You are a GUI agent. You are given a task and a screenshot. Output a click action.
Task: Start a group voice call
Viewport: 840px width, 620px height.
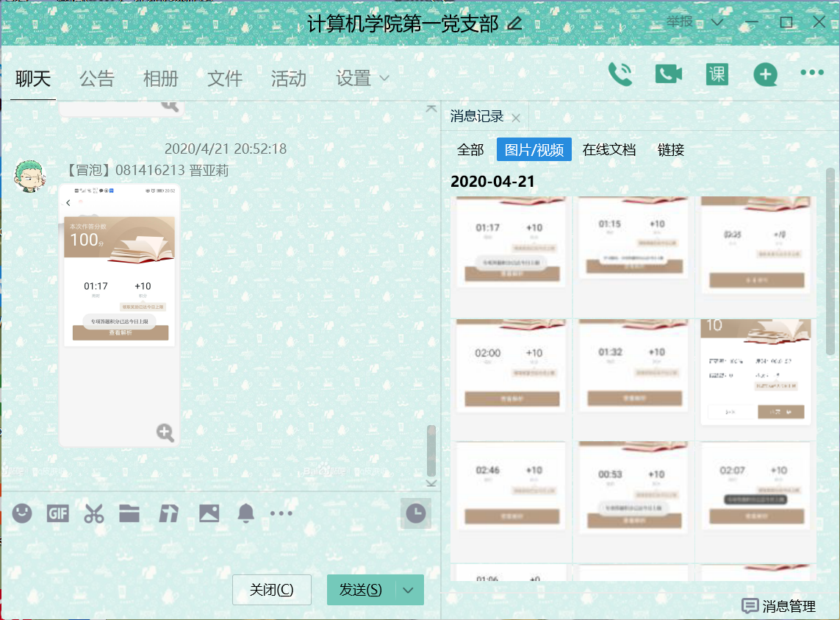[620, 74]
